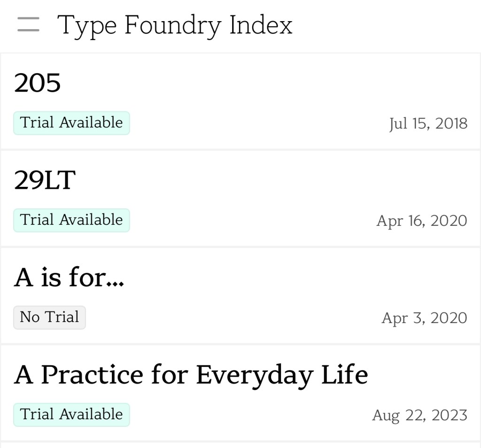Screen dimensions: 481x448
Task: Open the hamburger navigation menu
Action: point(28,25)
